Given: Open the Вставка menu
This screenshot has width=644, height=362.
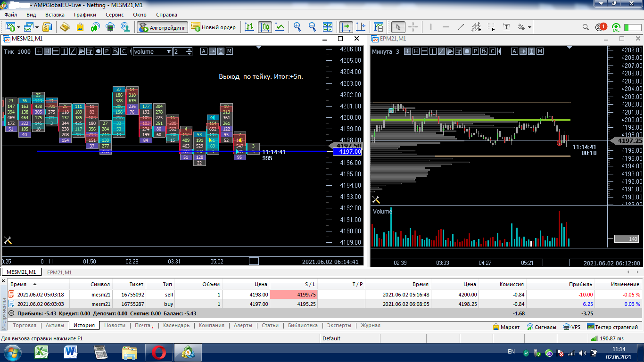Looking at the screenshot, I should pos(55,15).
